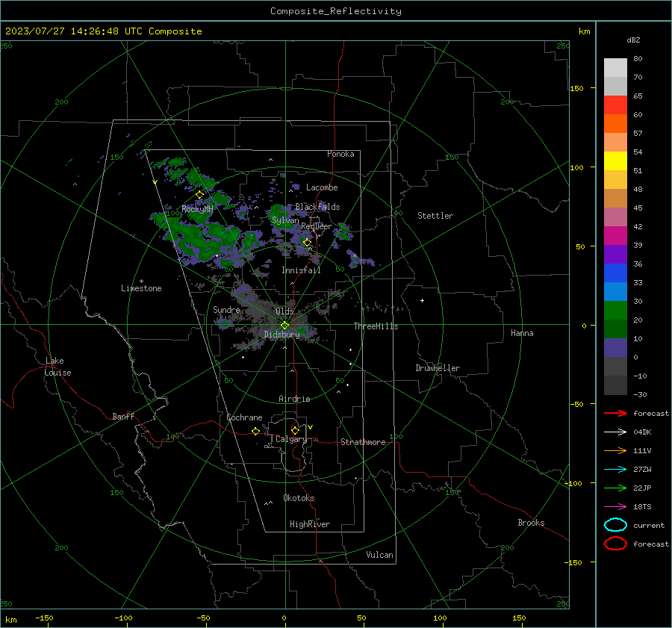
Task: Click the '-50' tick label on bottom axis
Action: coord(203,618)
